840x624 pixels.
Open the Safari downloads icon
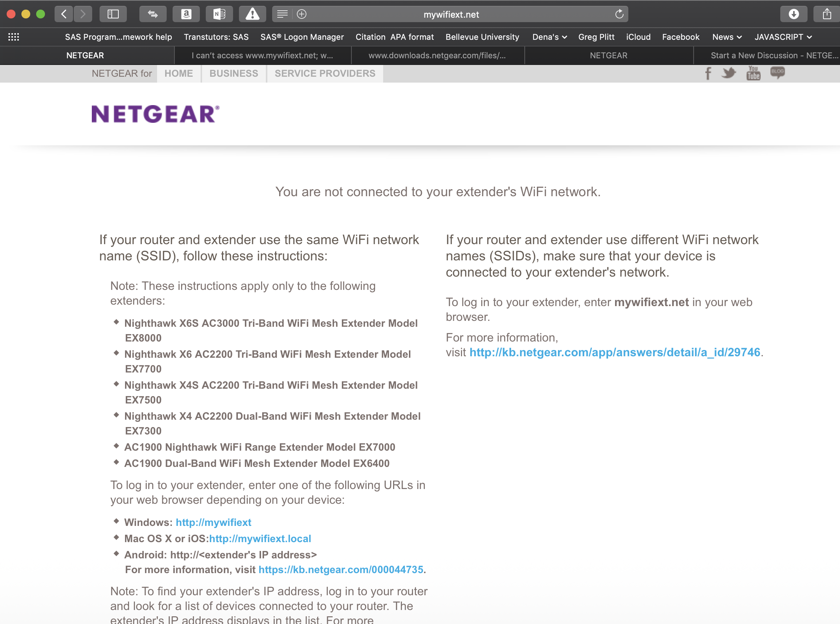pos(794,14)
